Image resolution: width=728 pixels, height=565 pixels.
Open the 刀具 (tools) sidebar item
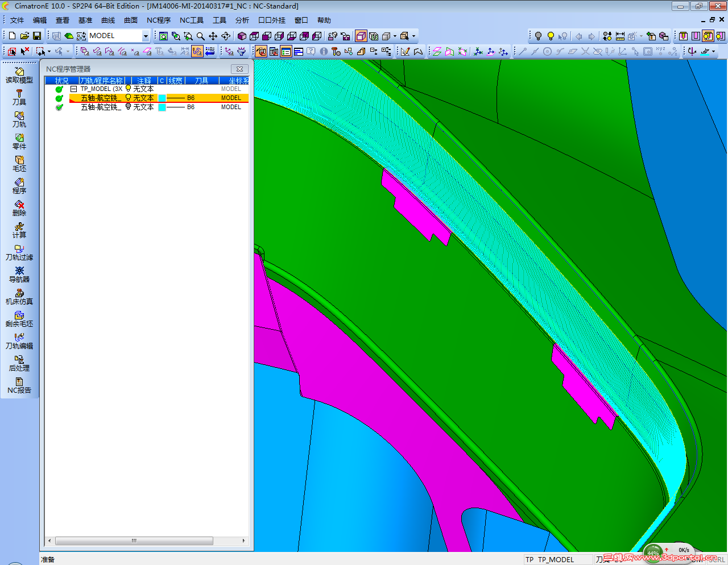19,98
